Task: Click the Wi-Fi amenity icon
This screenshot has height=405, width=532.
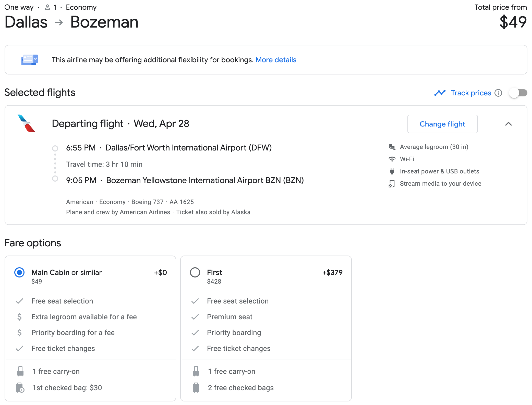Action: (392, 159)
